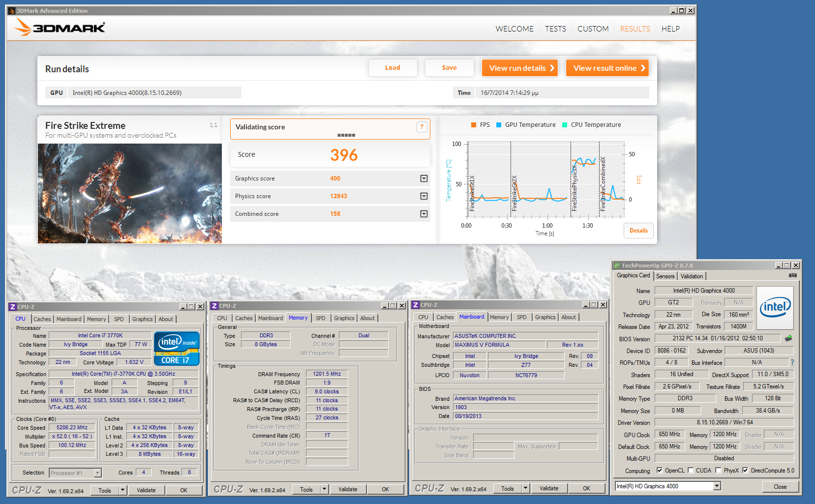
Task: Click the GPU-Z screenshot camera icon
Action: pyautogui.click(x=793, y=275)
